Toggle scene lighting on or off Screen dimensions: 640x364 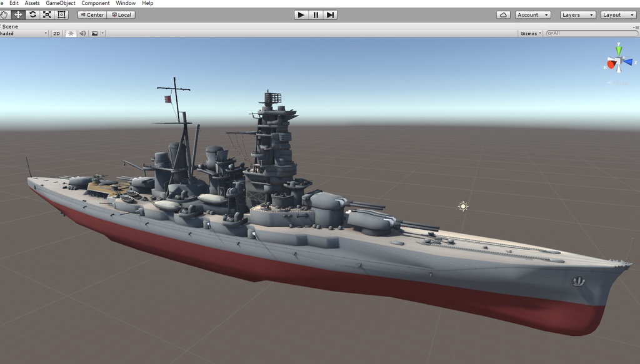(x=71, y=34)
